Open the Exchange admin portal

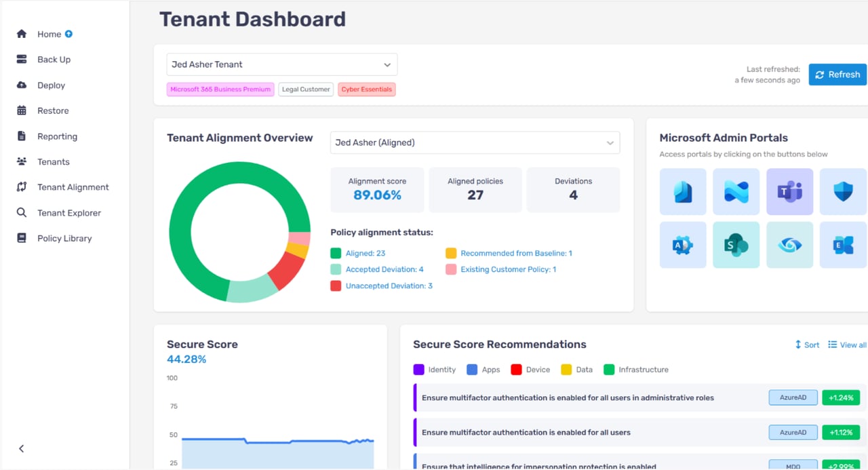pos(843,245)
